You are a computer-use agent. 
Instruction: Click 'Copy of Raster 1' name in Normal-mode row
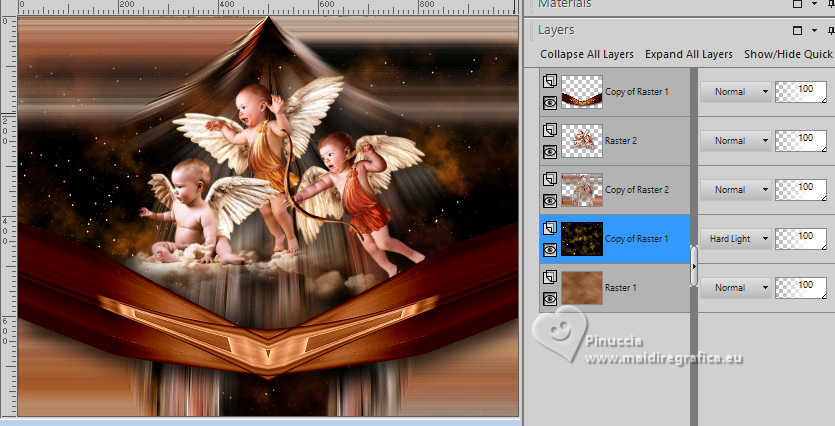click(x=637, y=92)
